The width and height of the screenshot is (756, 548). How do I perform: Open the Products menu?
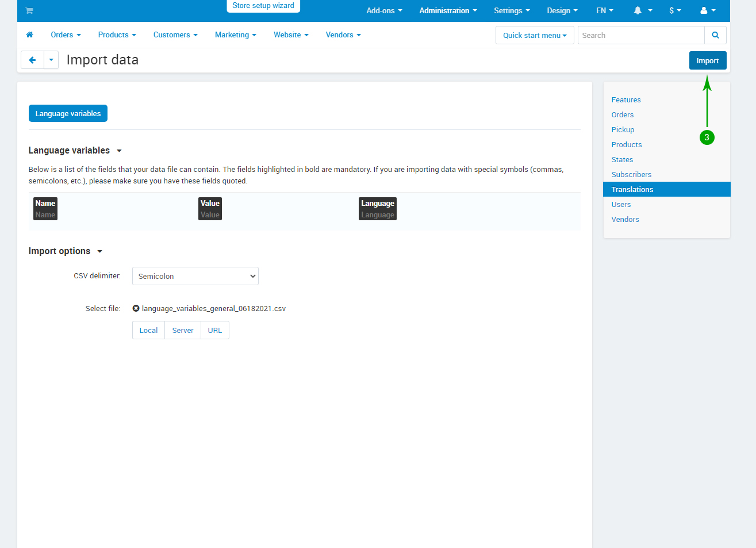(x=117, y=35)
